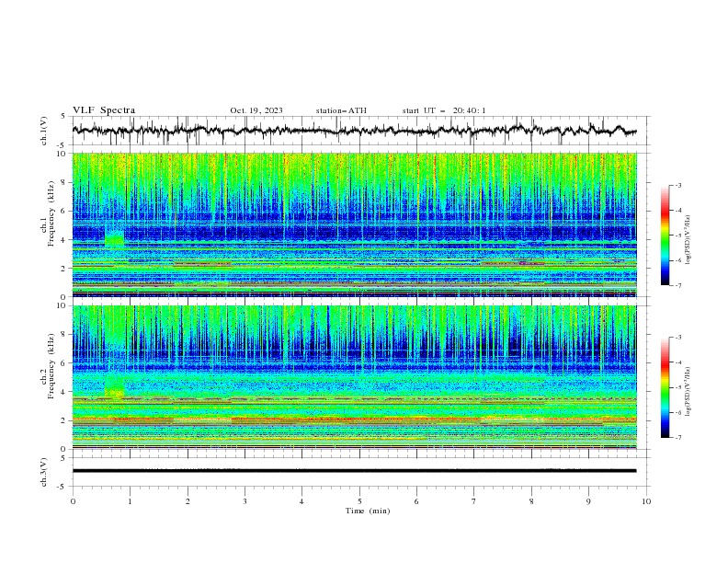The width and height of the screenshot is (728, 563).
Task: Click the lower colorbar log(PSD) units label
Action: [688, 392]
